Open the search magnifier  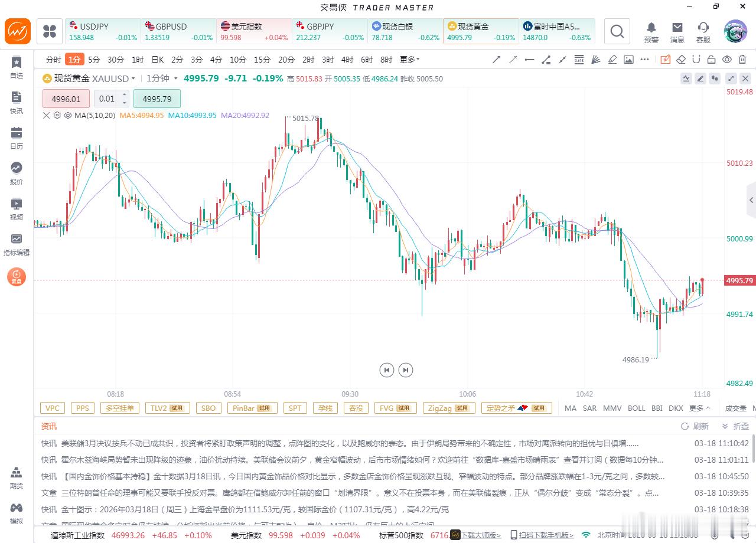click(617, 31)
